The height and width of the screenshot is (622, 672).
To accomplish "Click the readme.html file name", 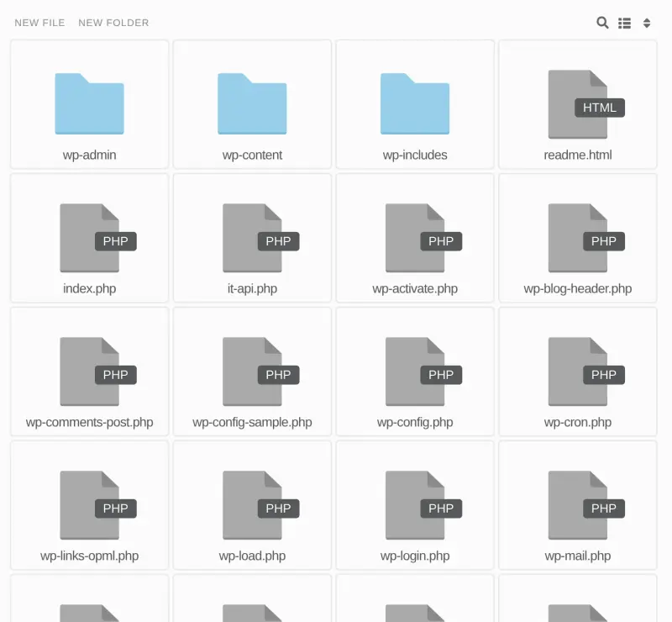I will click(x=578, y=155).
